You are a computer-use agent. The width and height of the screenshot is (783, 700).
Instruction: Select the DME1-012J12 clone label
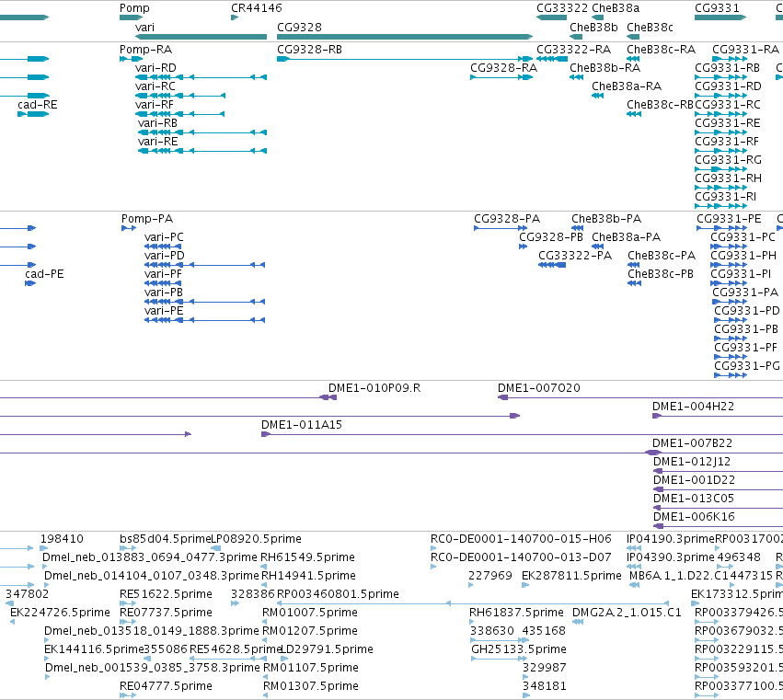coord(692,462)
